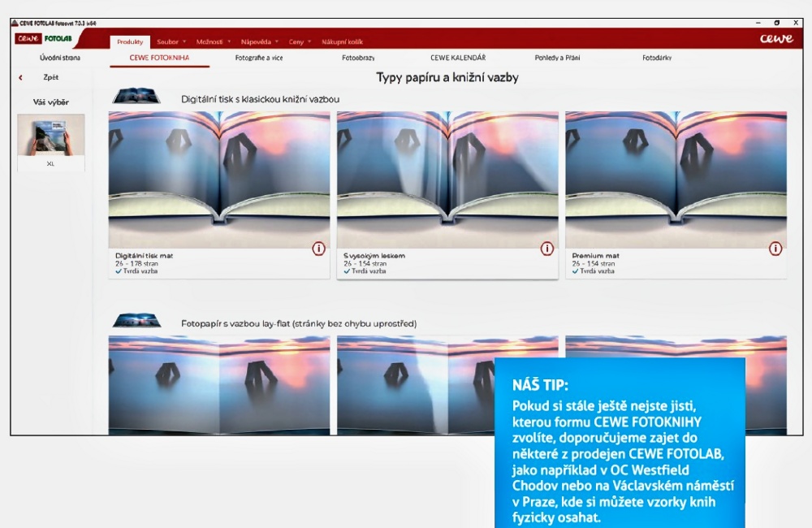812x528 pixels.
Task: Expand the Ceny menu
Action: point(300,42)
